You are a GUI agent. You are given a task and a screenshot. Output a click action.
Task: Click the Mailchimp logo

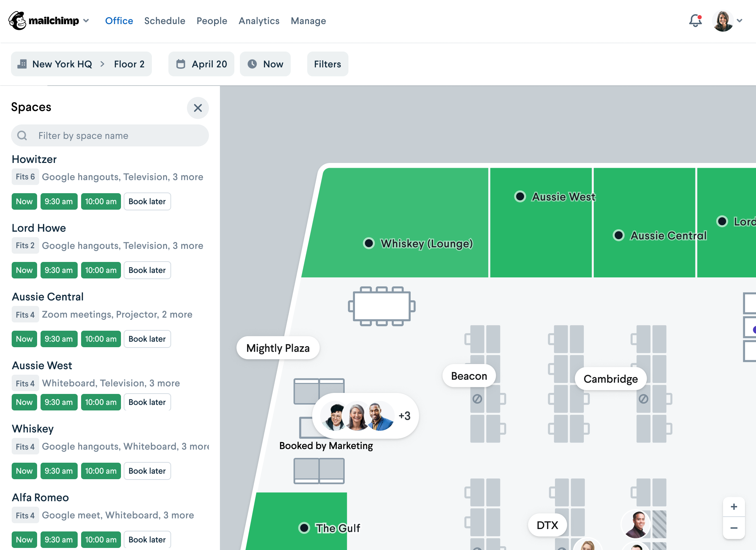[x=17, y=21]
